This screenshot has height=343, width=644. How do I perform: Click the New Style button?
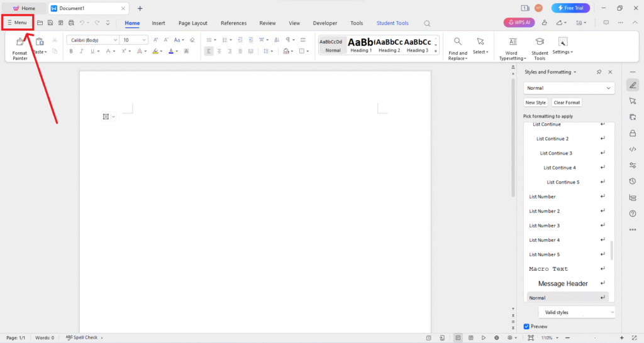536,102
